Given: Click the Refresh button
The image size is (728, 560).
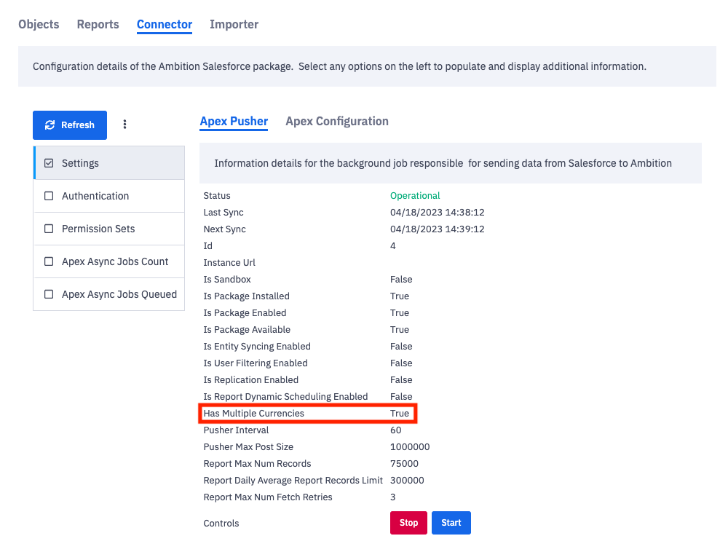Looking at the screenshot, I should (70, 125).
